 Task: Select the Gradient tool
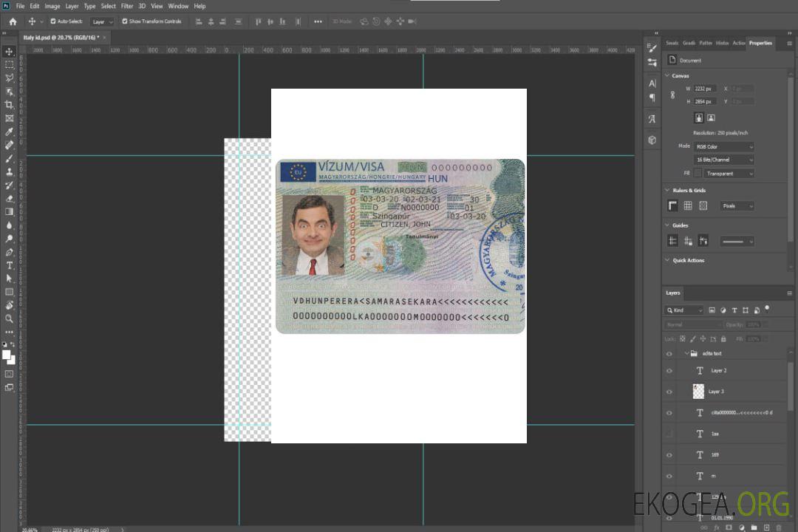(9, 212)
